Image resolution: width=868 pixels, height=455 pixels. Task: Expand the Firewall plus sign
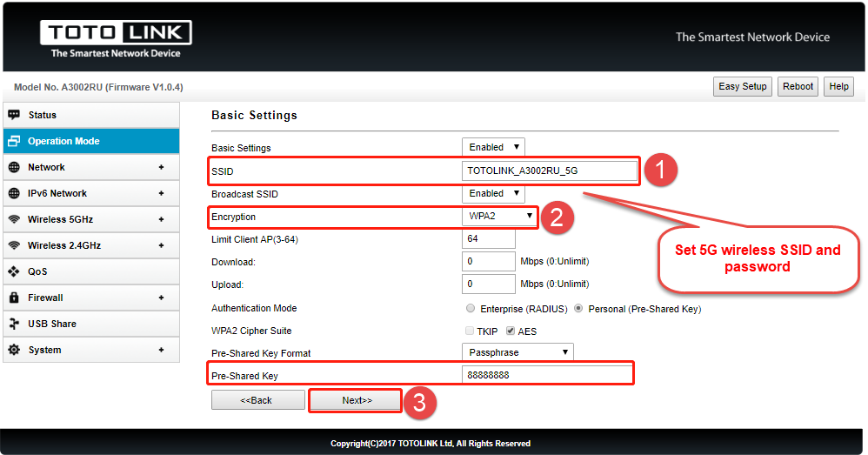tap(161, 298)
